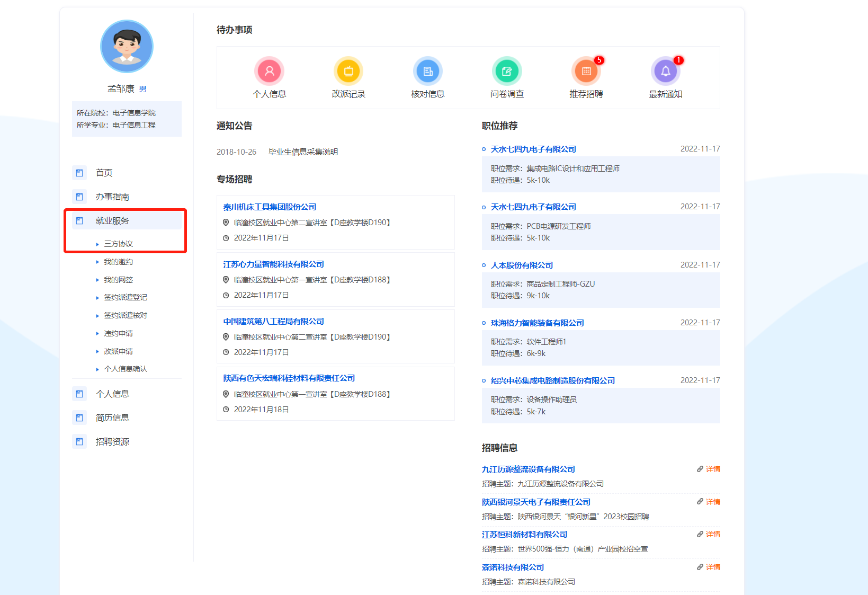This screenshot has height=595, width=868.
Task: Click the user avatar picture
Action: tap(127, 47)
